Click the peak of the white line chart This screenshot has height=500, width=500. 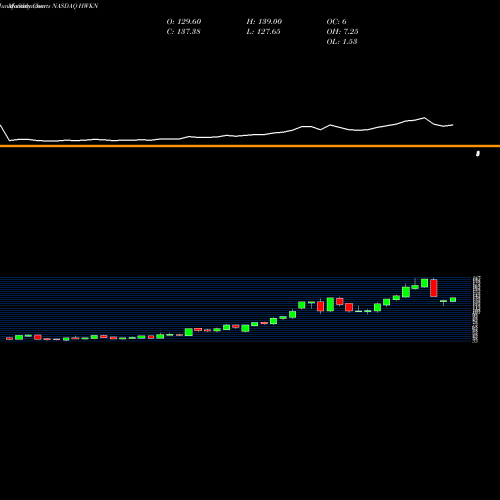click(x=424, y=118)
